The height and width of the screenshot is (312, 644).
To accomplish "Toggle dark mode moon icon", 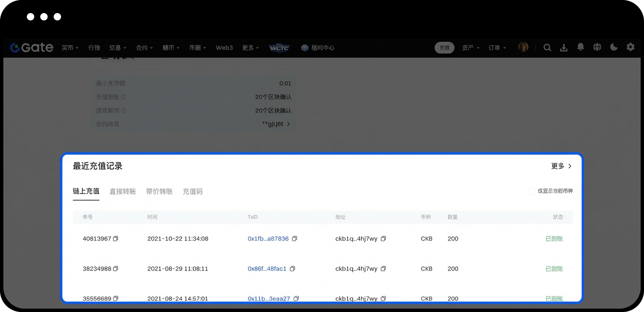I will [x=614, y=47].
